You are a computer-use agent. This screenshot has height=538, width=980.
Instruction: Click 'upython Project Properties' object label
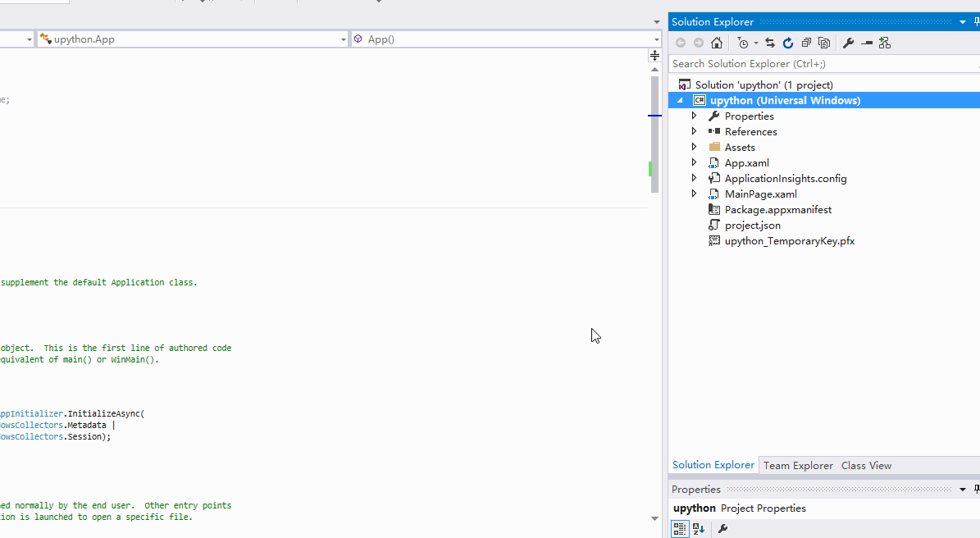(740, 508)
